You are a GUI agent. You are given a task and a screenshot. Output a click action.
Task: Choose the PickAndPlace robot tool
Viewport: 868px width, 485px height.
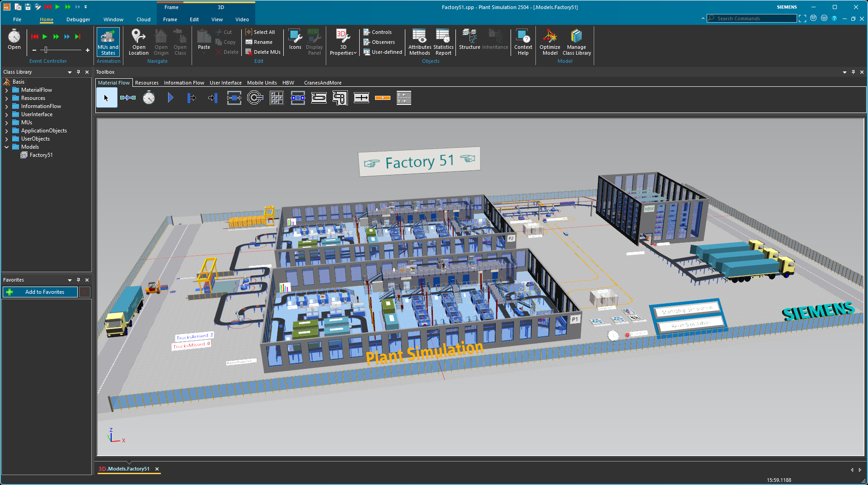coord(340,97)
